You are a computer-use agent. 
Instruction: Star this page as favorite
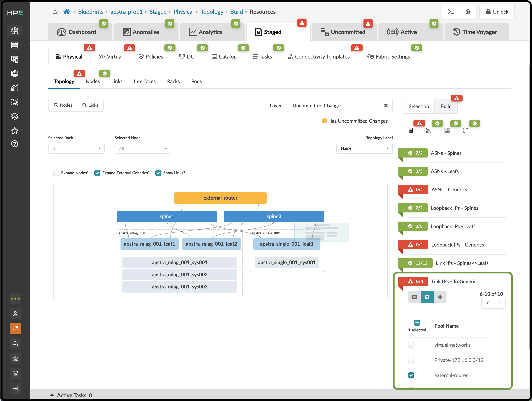click(x=55, y=12)
